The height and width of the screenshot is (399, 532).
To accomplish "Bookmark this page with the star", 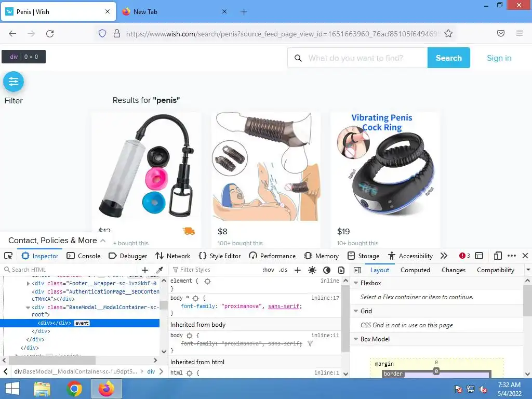I will 448,33.
